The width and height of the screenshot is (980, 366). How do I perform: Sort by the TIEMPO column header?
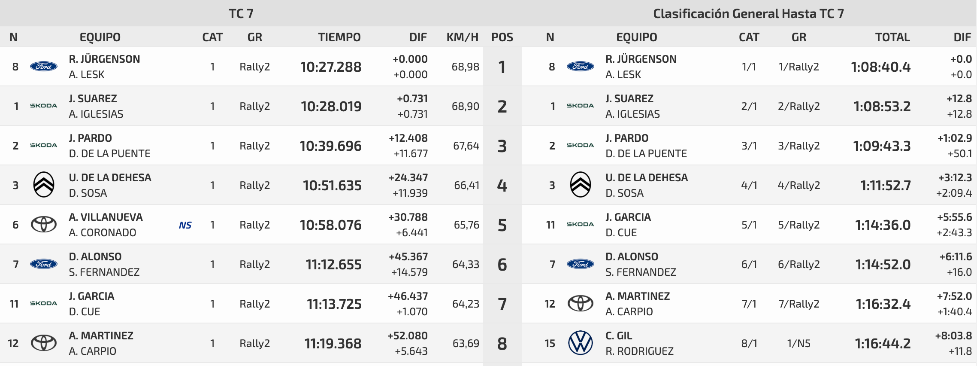pyautogui.click(x=339, y=37)
